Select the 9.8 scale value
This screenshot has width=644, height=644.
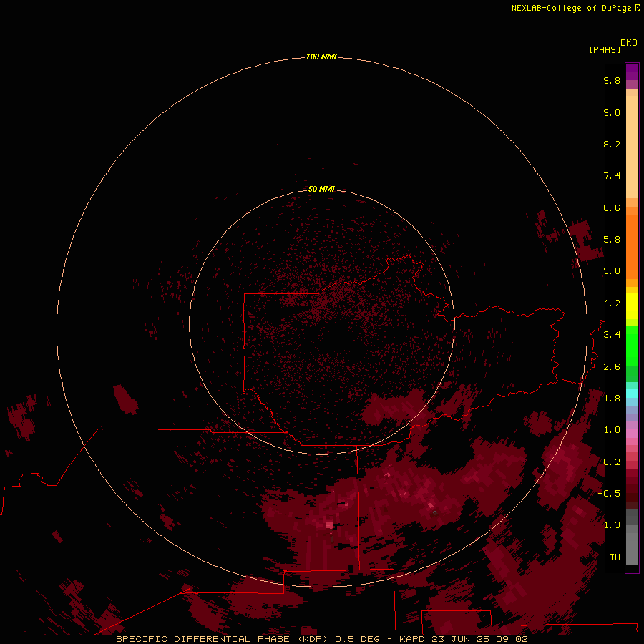pyautogui.click(x=612, y=80)
